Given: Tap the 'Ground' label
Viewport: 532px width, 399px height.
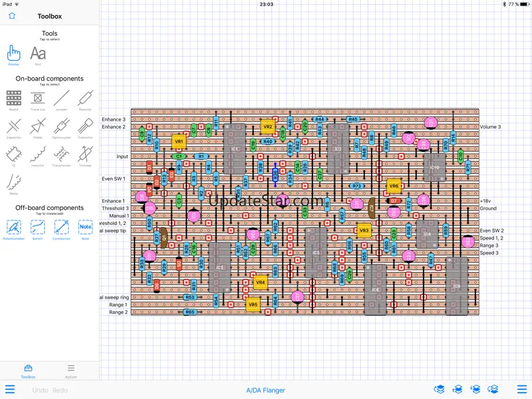Looking at the screenshot, I should pyautogui.click(x=488, y=208).
